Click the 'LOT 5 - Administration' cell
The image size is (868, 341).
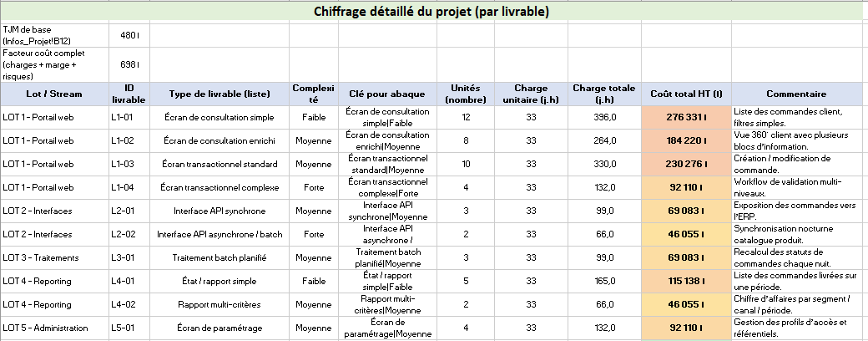coord(54,328)
